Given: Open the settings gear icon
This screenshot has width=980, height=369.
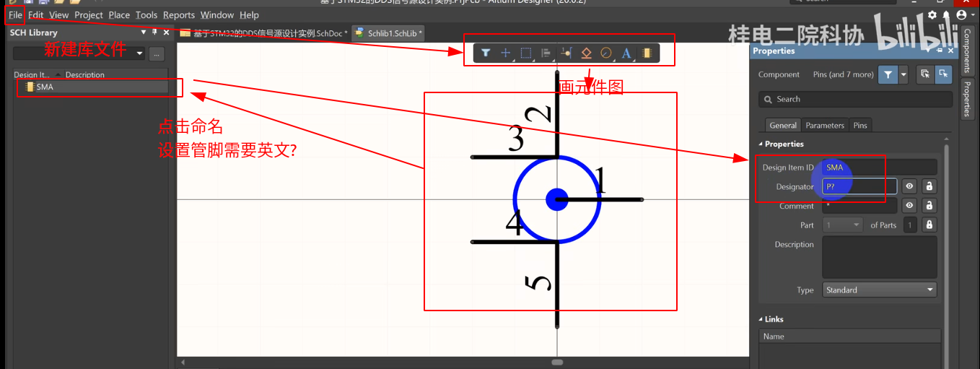Looking at the screenshot, I should [932, 14].
